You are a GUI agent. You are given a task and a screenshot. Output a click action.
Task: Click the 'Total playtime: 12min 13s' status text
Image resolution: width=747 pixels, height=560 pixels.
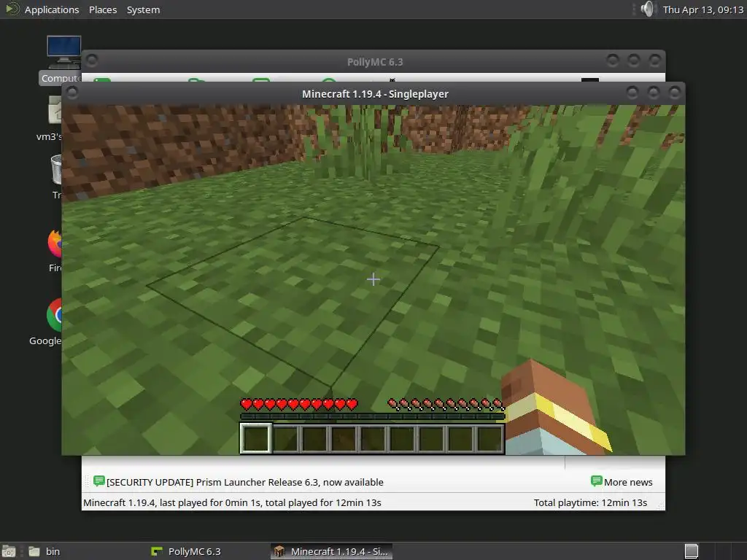(590, 502)
